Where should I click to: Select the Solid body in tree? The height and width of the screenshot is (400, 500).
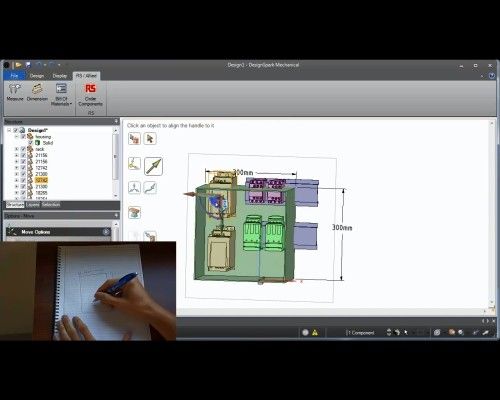[x=48, y=143]
